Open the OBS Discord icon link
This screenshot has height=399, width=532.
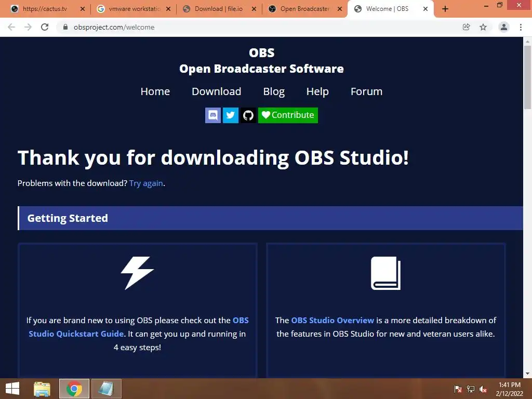coord(213,115)
